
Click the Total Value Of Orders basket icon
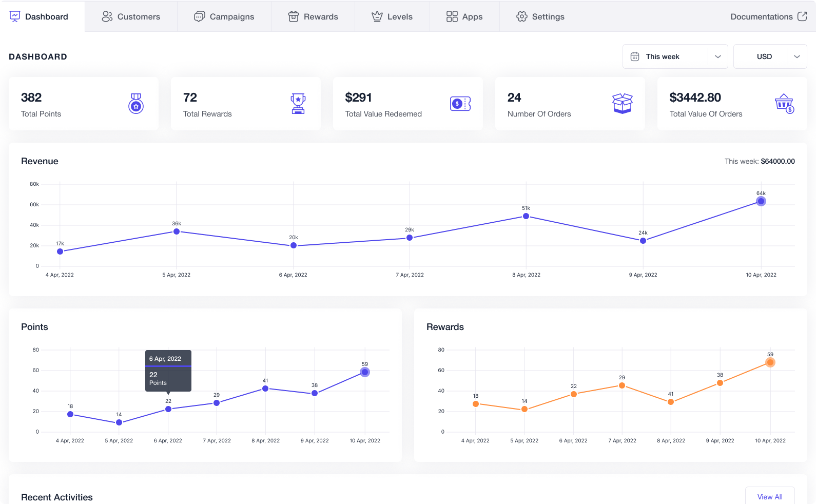pos(785,104)
